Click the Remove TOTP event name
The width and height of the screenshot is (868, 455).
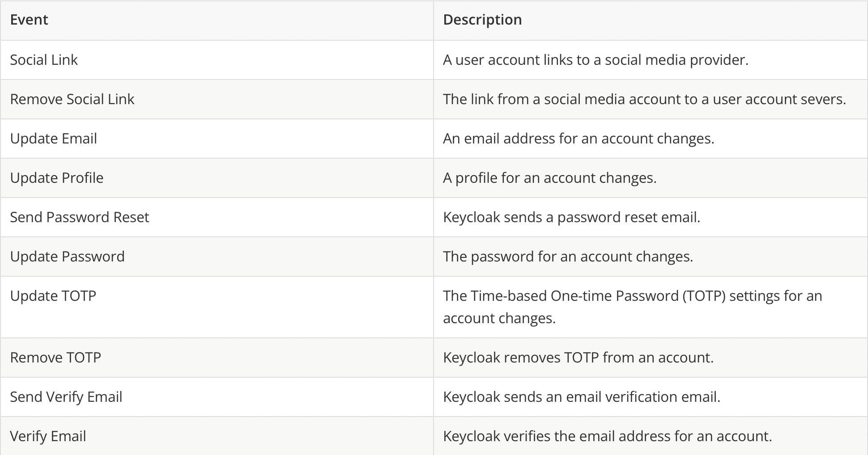click(x=55, y=358)
